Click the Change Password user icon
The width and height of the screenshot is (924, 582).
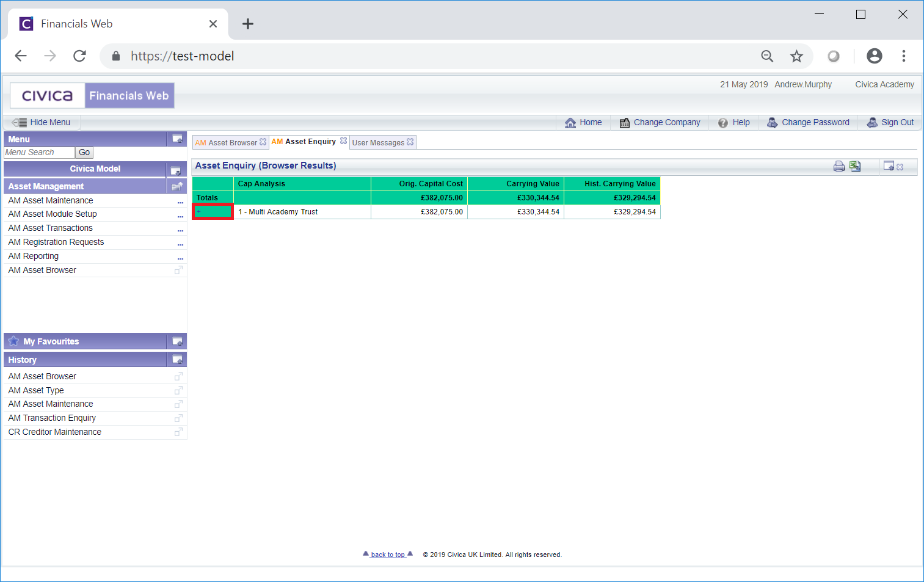click(x=773, y=122)
